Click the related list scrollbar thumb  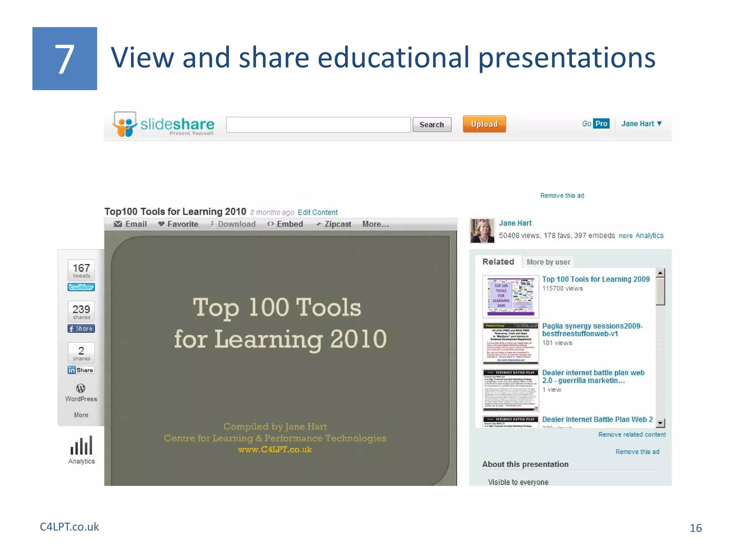(660, 291)
